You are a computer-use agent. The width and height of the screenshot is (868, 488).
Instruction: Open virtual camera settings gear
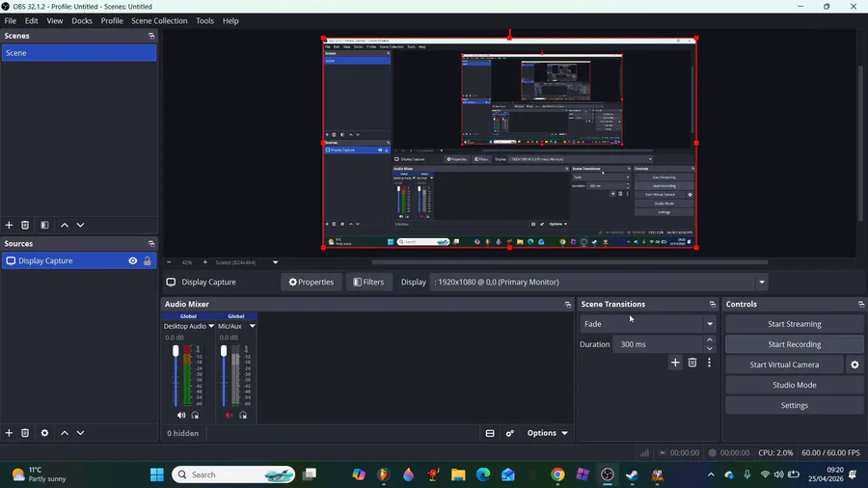click(x=854, y=365)
